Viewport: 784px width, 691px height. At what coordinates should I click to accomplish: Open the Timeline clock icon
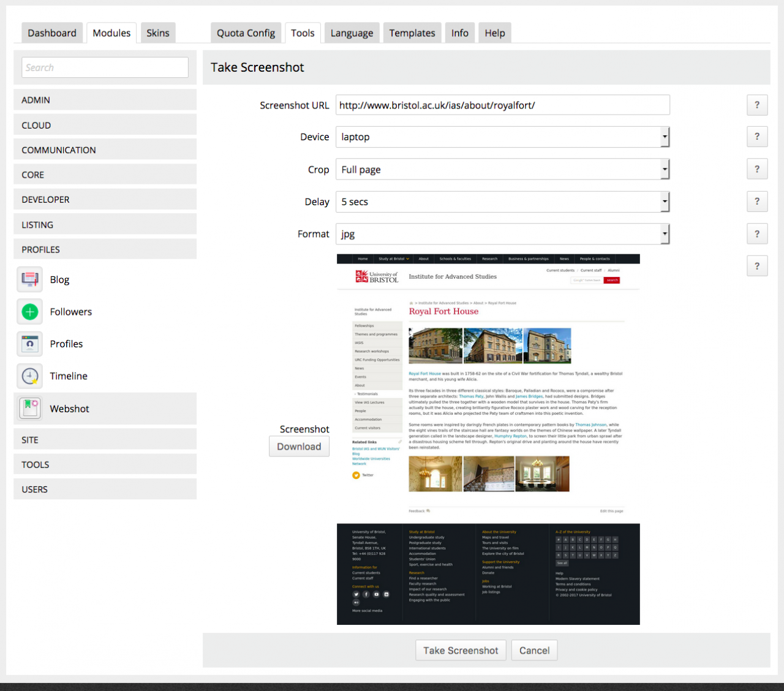(29, 376)
